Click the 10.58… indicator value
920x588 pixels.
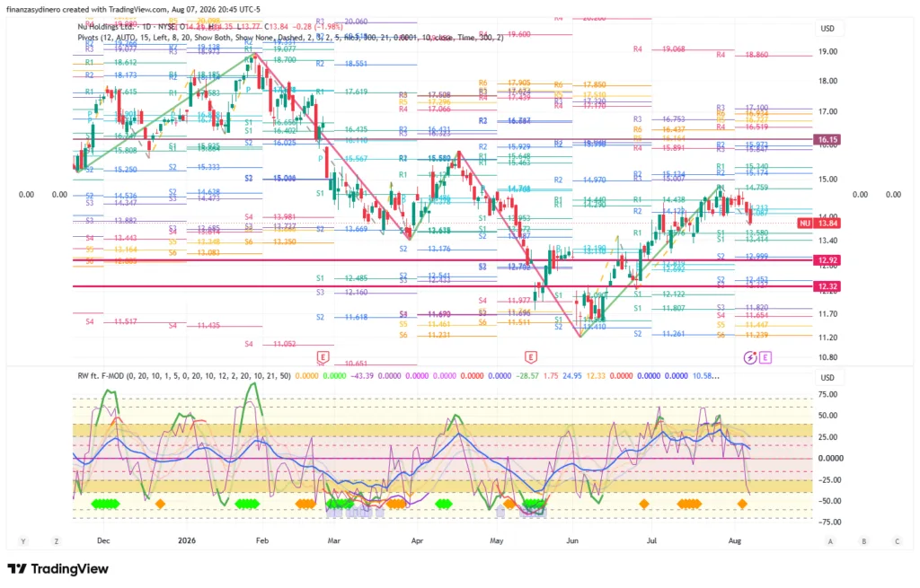pyautogui.click(x=706, y=375)
